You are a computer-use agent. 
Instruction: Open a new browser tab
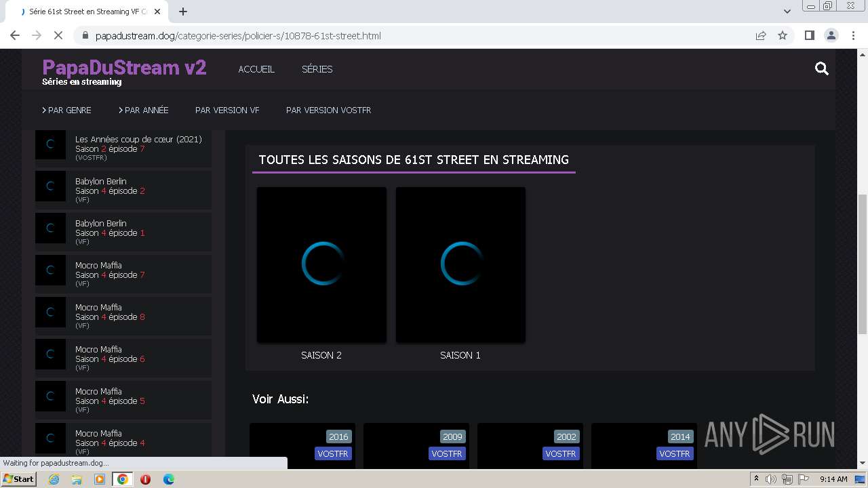pyautogui.click(x=183, y=12)
